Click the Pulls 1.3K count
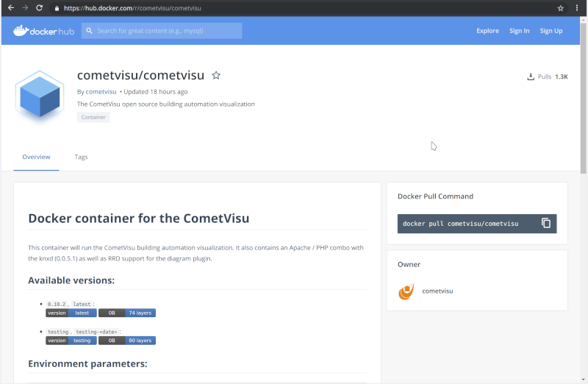Image resolution: width=588 pixels, height=384 pixels. click(553, 77)
